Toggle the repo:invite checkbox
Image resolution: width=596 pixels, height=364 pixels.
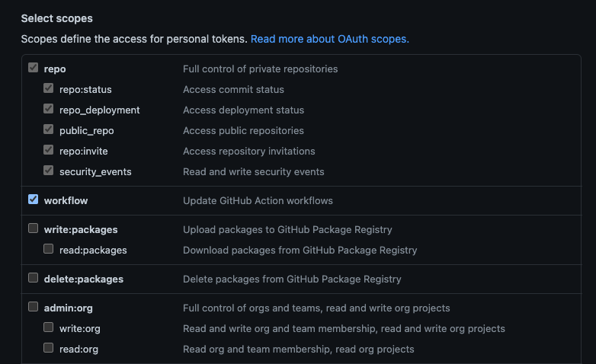click(x=48, y=150)
